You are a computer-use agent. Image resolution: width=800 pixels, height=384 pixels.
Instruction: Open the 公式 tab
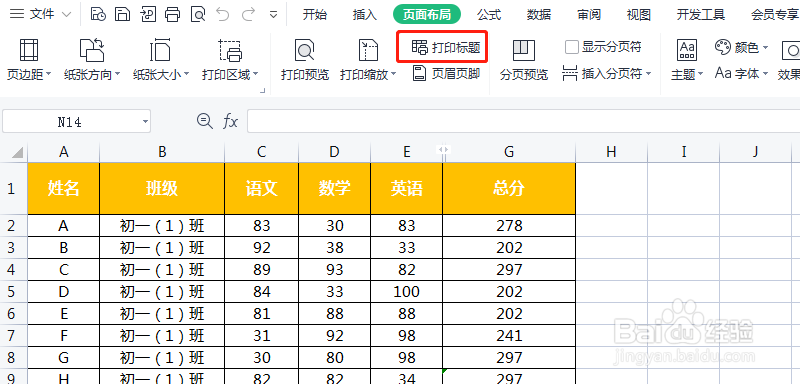(489, 15)
